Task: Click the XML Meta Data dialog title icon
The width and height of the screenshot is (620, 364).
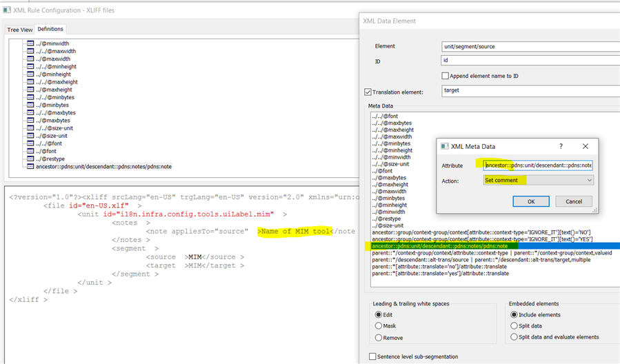Action: [x=445, y=146]
